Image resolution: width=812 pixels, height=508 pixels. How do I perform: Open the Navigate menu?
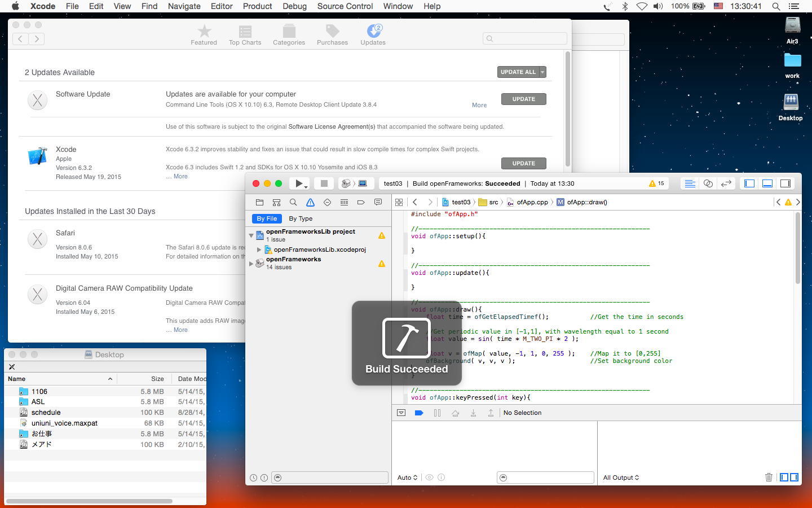pyautogui.click(x=184, y=6)
